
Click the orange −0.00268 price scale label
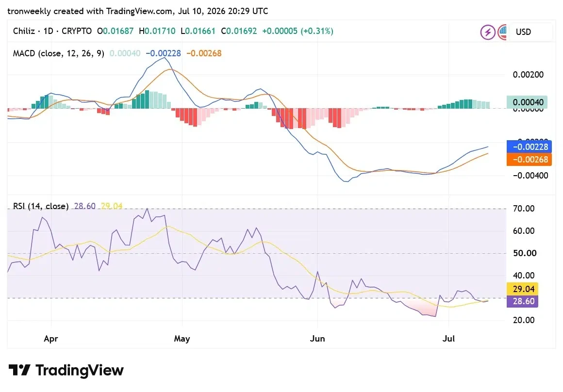(529, 160)
